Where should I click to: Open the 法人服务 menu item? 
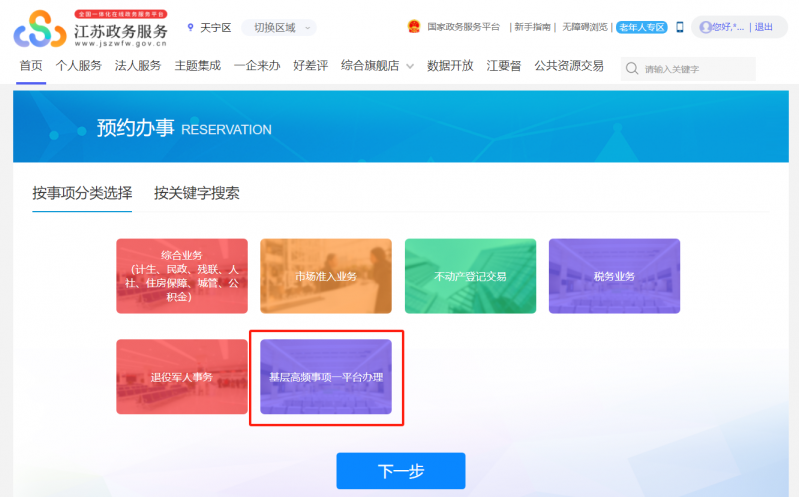[138, 66]
